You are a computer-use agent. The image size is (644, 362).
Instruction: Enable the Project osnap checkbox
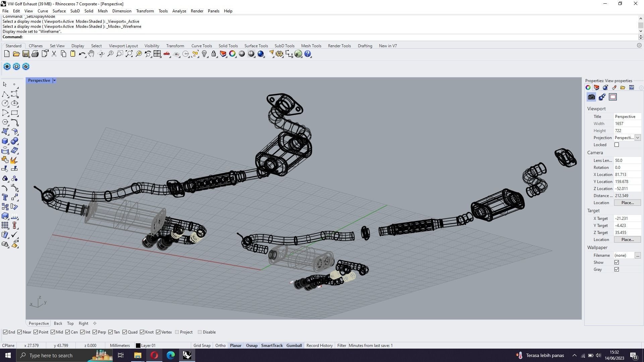[177, 332]
